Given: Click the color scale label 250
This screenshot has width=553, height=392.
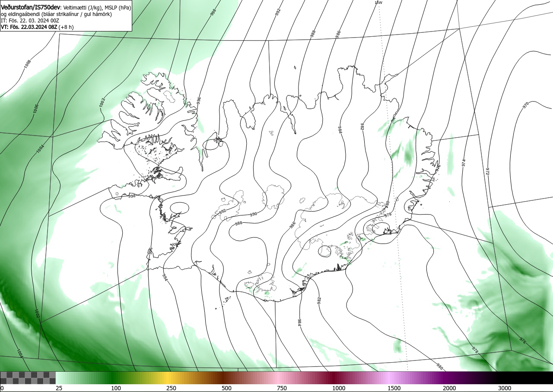Looking at the screenshot, I should point(171,388).
